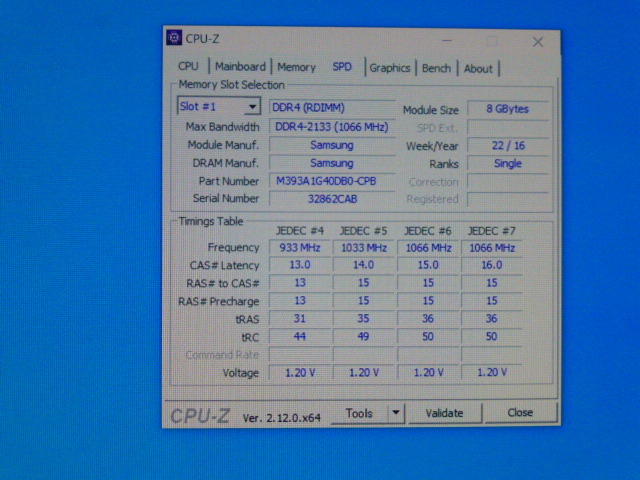Click the JEDEC #5 column header
Screen dimensions: 640x480
(x=363, y=231)
